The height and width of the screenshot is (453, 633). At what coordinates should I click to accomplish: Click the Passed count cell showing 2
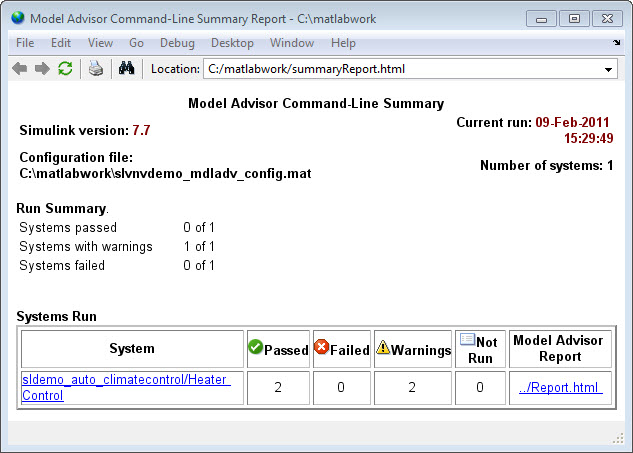point(278,388)
